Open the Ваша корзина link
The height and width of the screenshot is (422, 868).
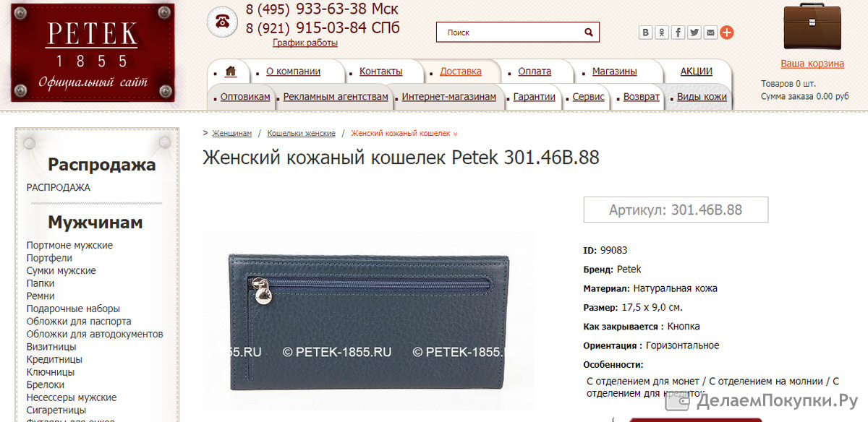click(812, 64)
